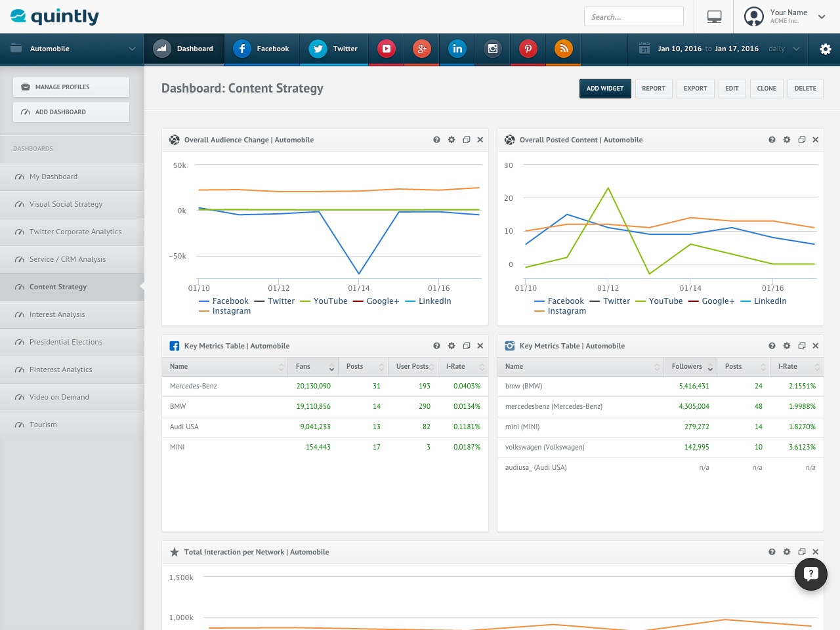This screenshot has height=630, width=840.
Task: Sort Facebook table by User Posts column
Action: (x=413, y=366)
